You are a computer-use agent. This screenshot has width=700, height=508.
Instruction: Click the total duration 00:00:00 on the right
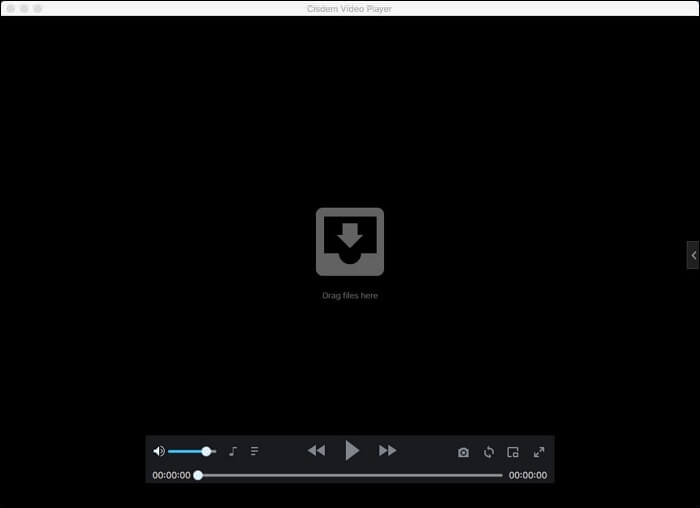coord(528,476)
